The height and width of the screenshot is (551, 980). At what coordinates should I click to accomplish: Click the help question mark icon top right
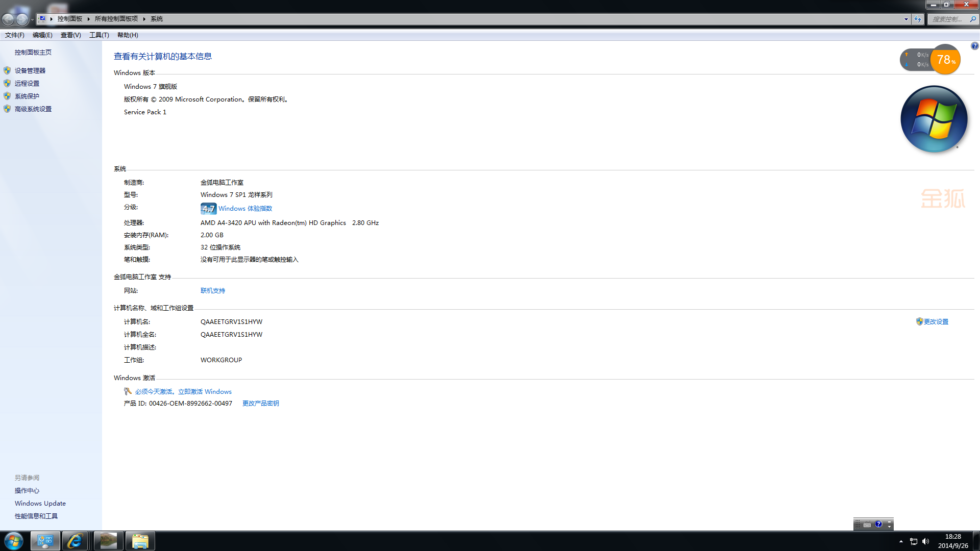(x=974, y=46)
